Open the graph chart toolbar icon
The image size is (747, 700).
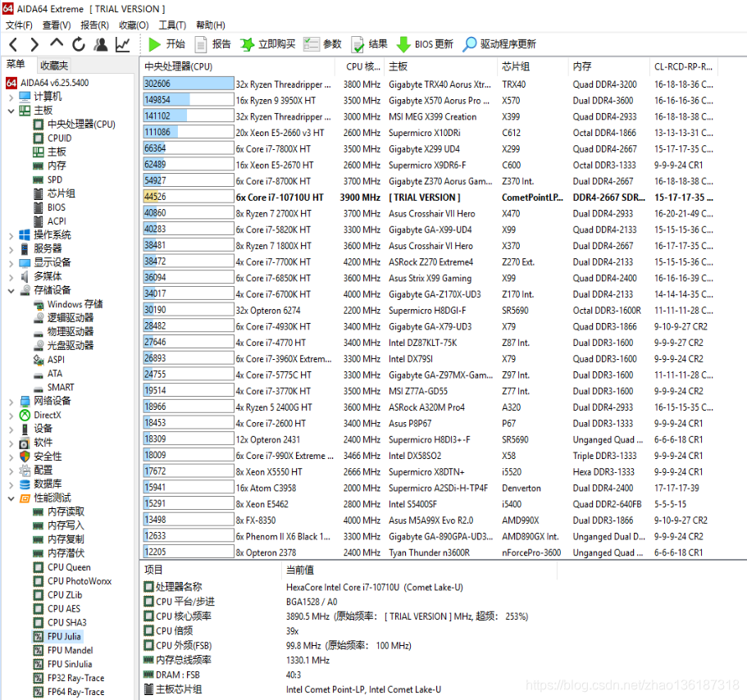tap(122, 44)
